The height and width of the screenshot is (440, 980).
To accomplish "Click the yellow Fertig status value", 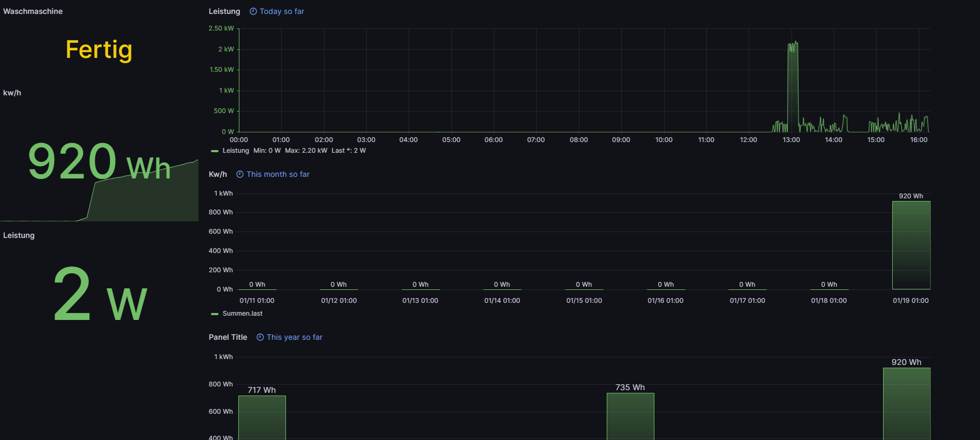I will tap(99, 49).
